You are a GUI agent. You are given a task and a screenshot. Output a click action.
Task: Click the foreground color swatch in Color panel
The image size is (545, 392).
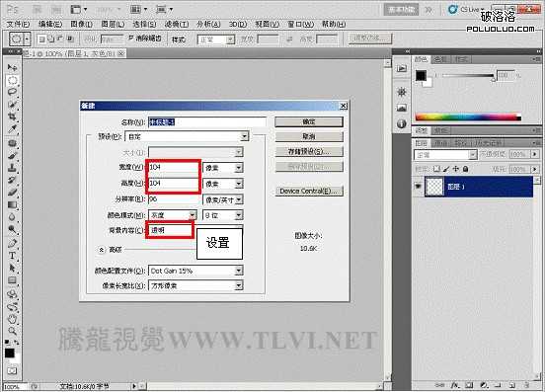tap(421, 75)
